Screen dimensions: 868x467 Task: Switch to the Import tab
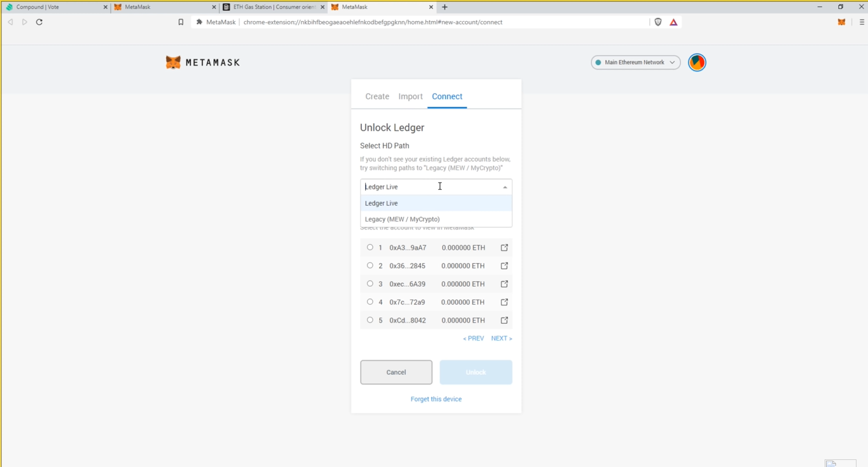point(410,96)
